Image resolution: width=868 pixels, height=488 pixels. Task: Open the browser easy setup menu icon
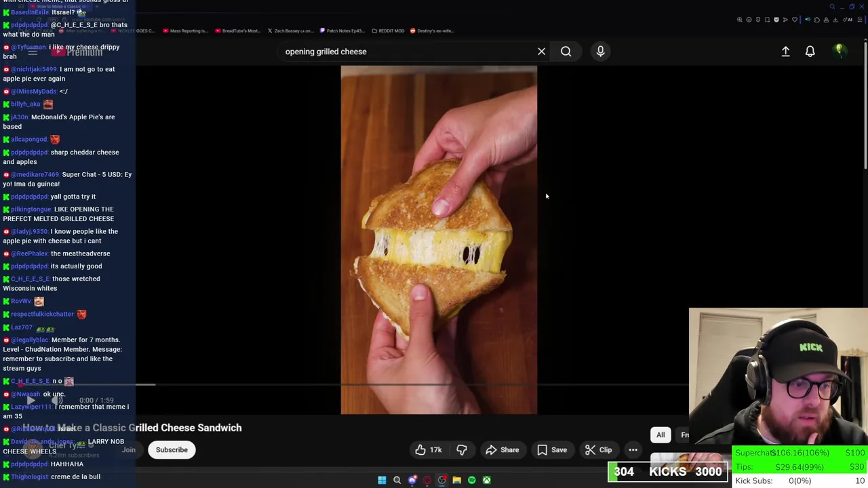click(x=859, y=20)
